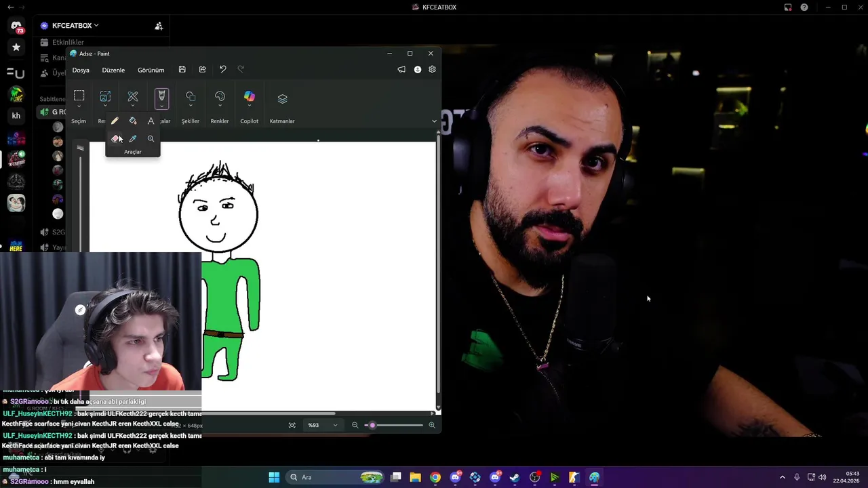Click the Copilot icon in Paint
Screen dimensions: 868x488
point(250,96)
